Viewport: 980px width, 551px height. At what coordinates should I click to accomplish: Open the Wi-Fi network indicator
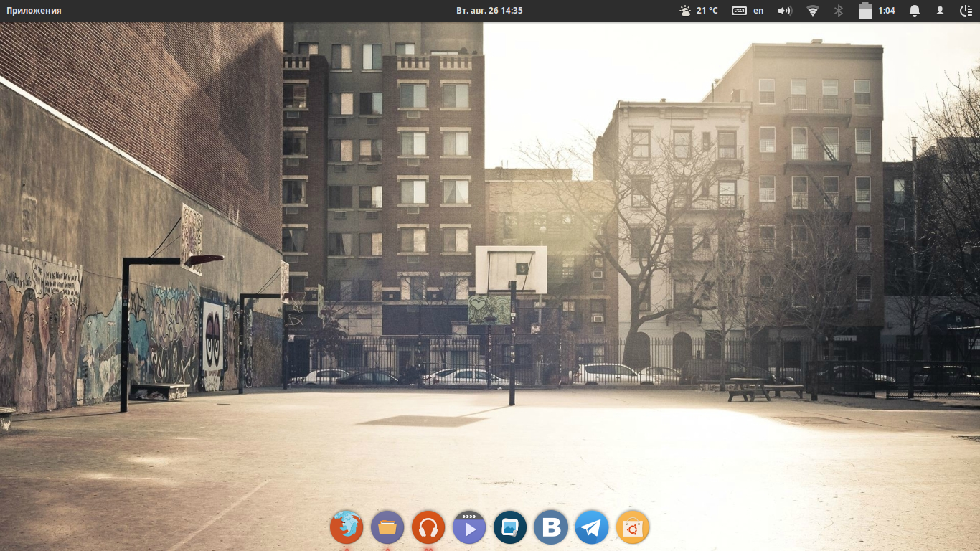[x=813, y=11]
